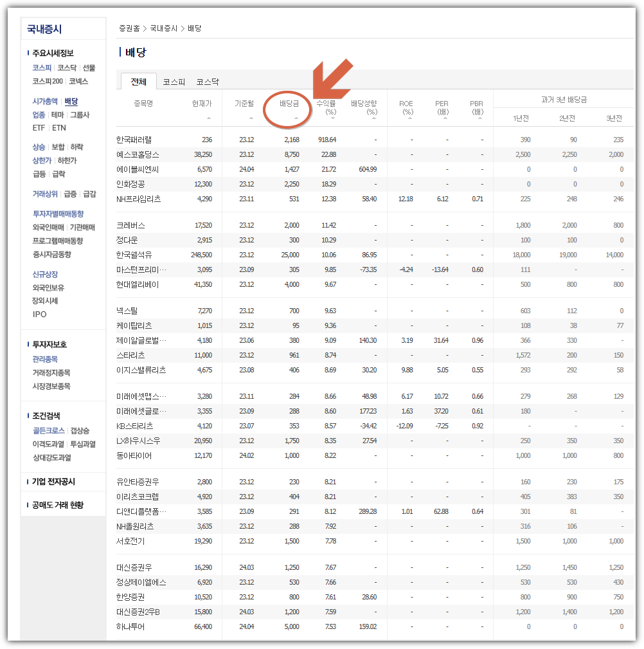Open 이격도과열 sidebar link
This screenshot has height=649, width=644.
48,444
